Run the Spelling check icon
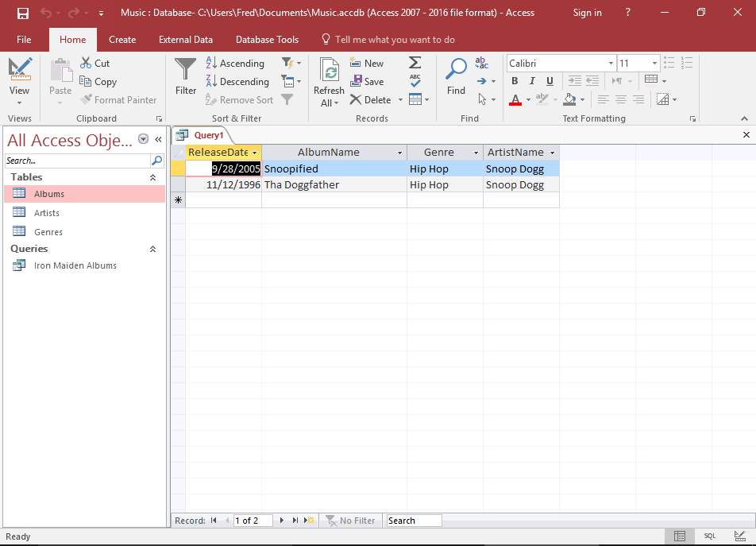The height and width of the screenshot is (546, 756). pos(415,81)
